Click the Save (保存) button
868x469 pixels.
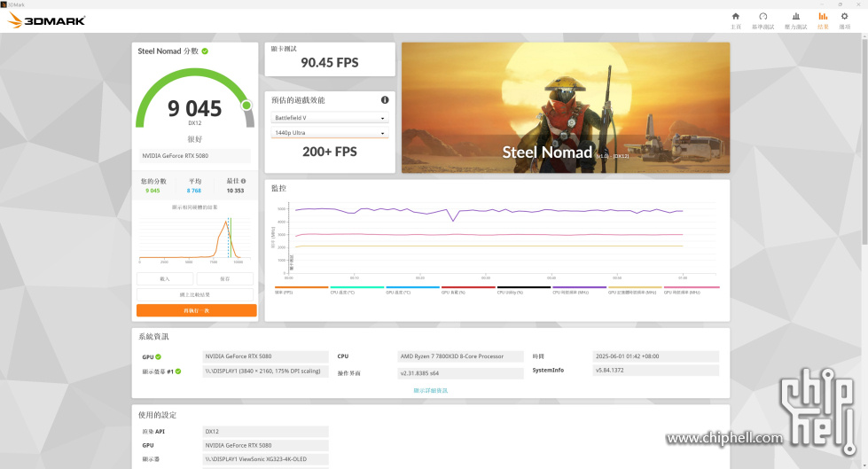pos(224,278)
